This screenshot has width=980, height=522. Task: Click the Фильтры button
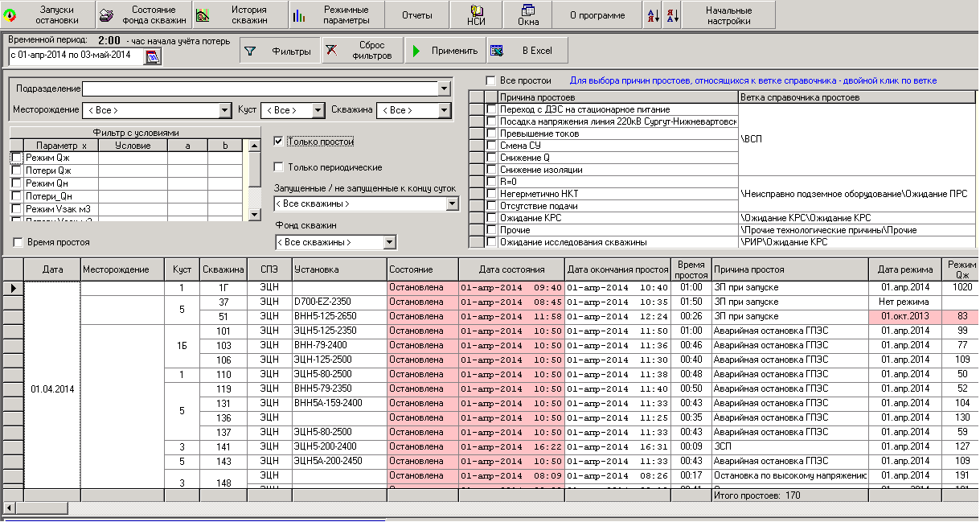click(281, 51)
